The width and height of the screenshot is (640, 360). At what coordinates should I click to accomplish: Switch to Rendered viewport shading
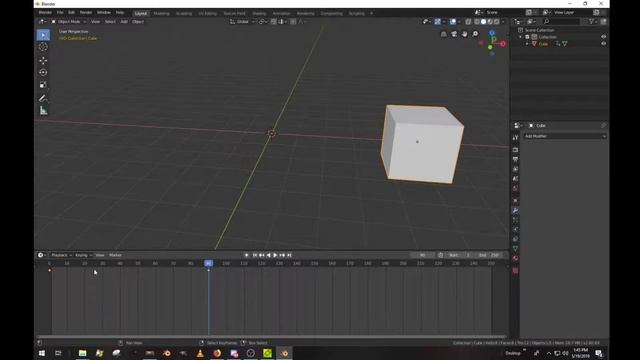(496, 22)
